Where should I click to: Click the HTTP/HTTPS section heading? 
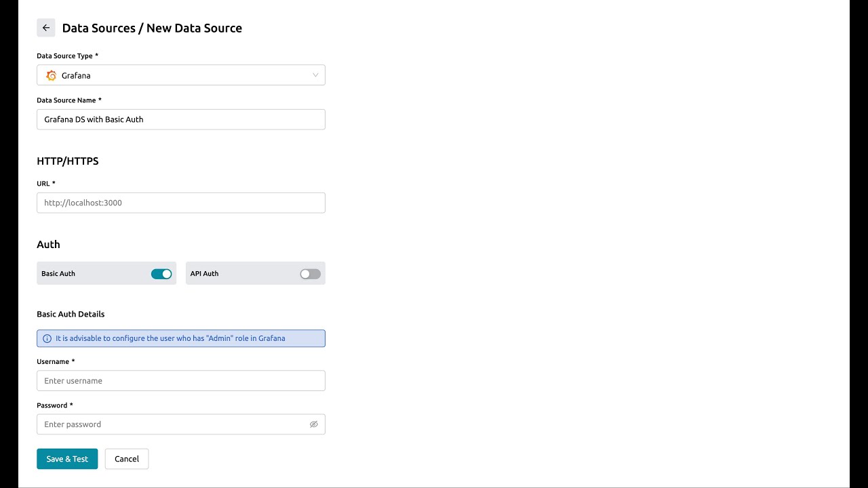point(68,161)
